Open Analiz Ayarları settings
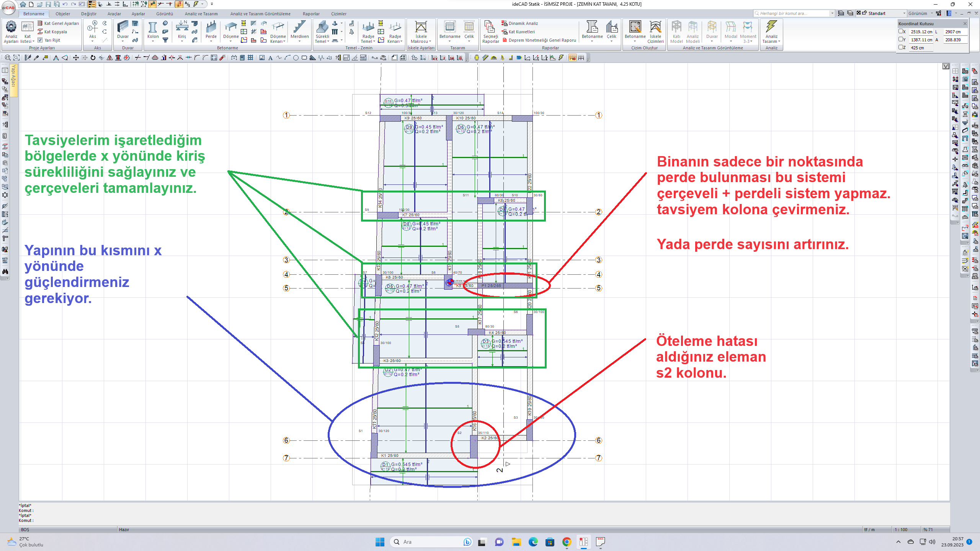This screenshot has width=980, height=551. click(11, 32)
